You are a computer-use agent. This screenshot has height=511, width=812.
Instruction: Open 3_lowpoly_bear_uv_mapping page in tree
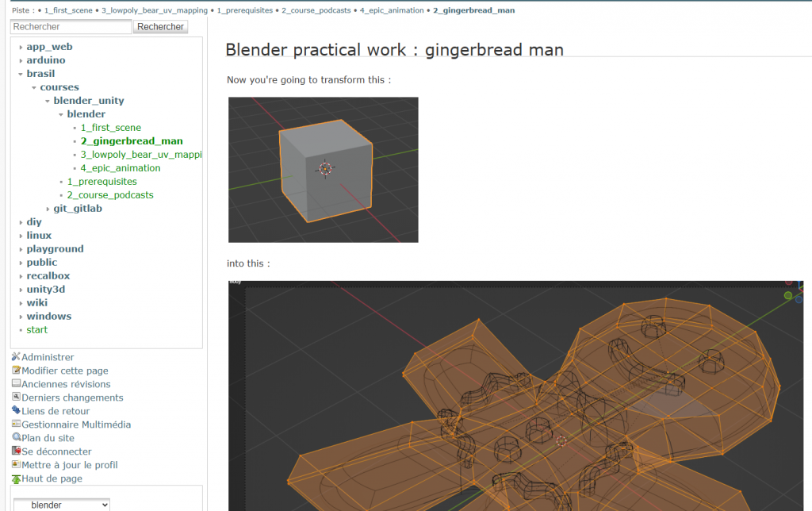141,155
